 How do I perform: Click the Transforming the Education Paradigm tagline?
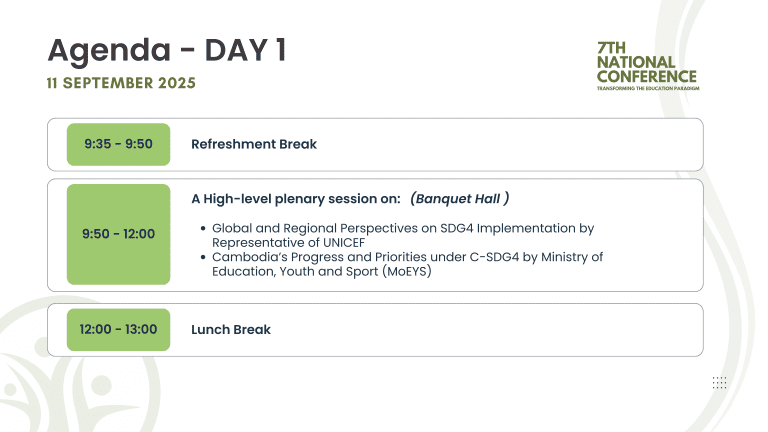(648, 89)
